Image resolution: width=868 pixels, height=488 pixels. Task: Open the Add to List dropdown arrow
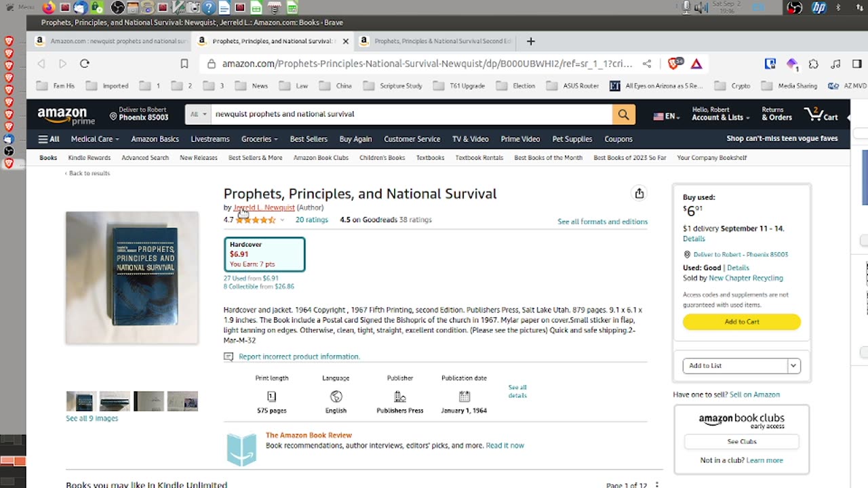793,365
